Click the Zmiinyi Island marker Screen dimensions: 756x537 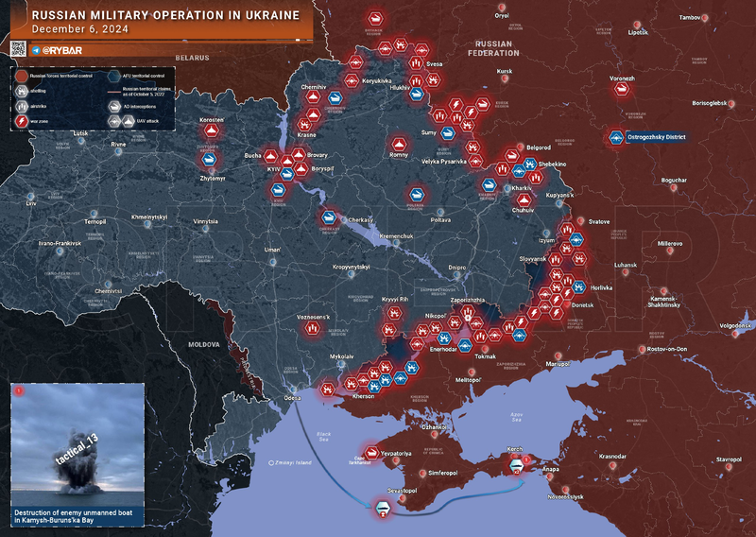(x=272, y=462)
